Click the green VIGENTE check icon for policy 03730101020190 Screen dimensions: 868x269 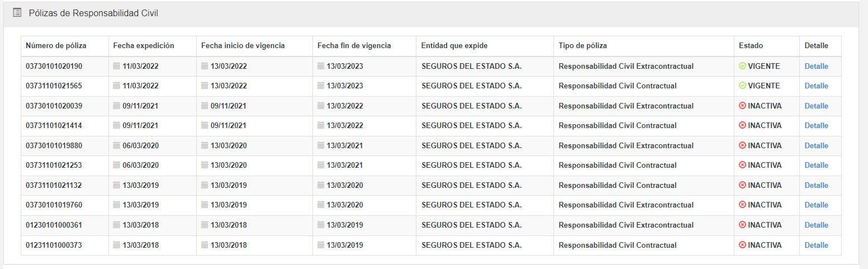742,66
